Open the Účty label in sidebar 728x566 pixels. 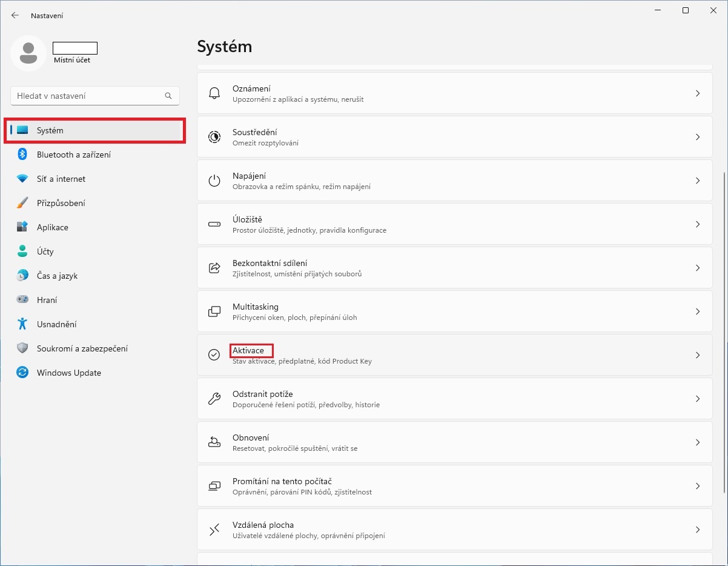click(x=45, y=251)
